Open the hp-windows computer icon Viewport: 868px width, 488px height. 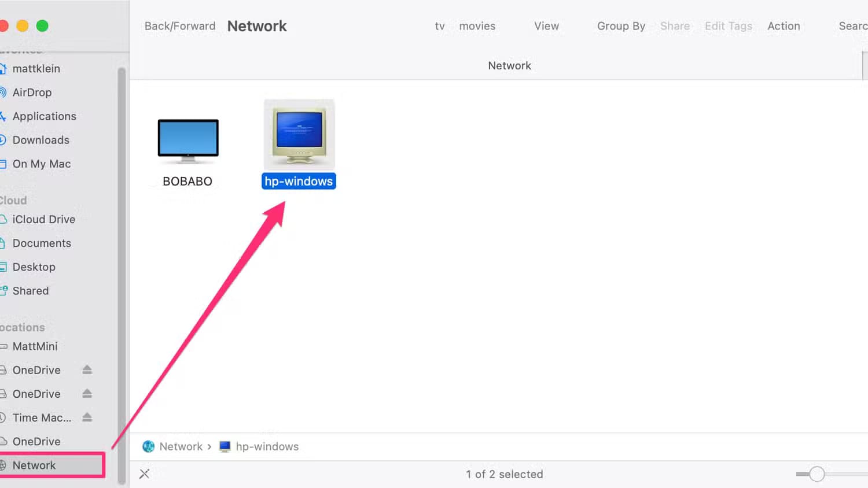(x=299, y=134)
